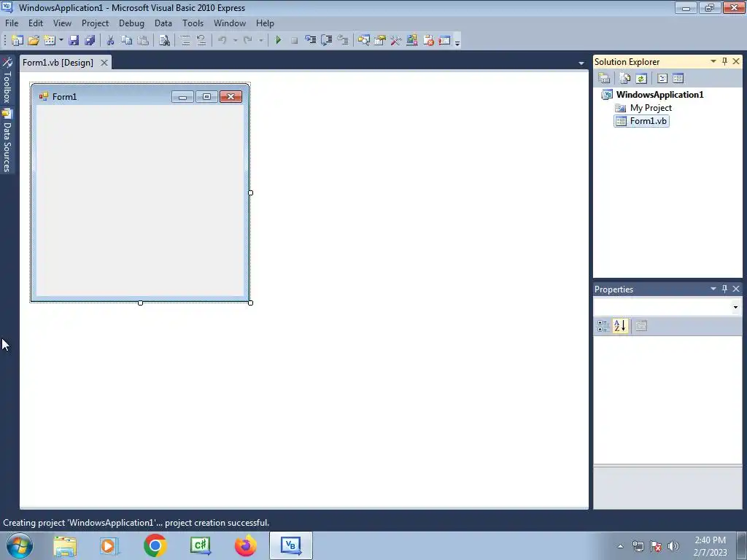Click the Uncomment selected lines icon
Image resolution: width=747 pixels, height=560 pixels.
pos(201,41)
